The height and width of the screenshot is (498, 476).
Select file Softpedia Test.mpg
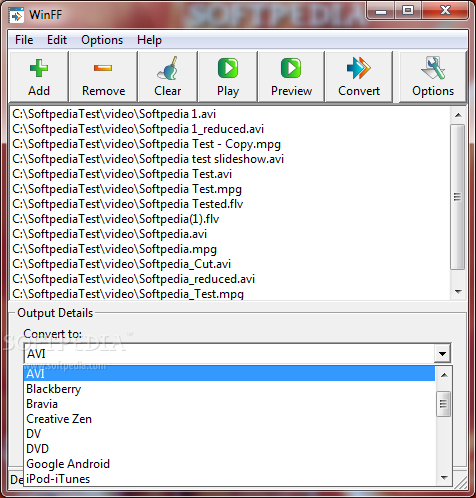(x=230, y=189)
